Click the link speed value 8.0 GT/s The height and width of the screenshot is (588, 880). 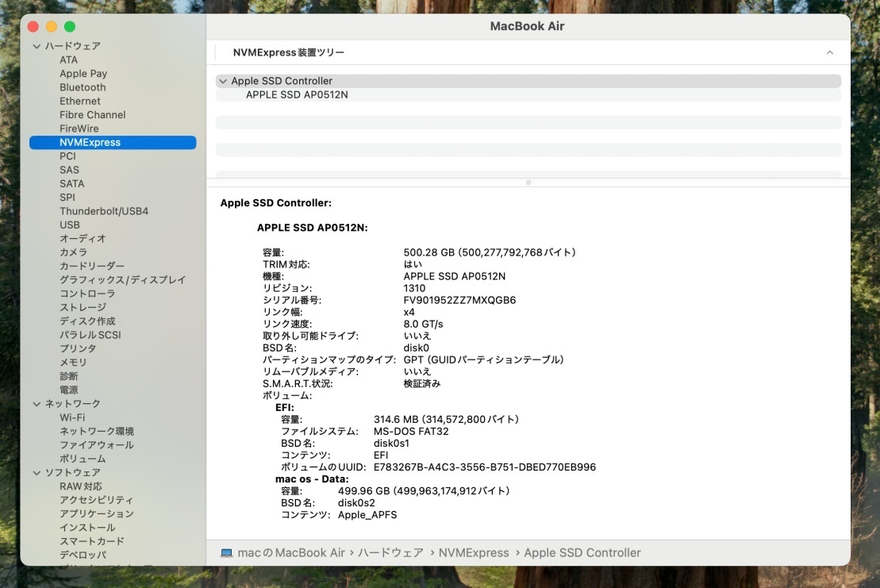point(423,325)
